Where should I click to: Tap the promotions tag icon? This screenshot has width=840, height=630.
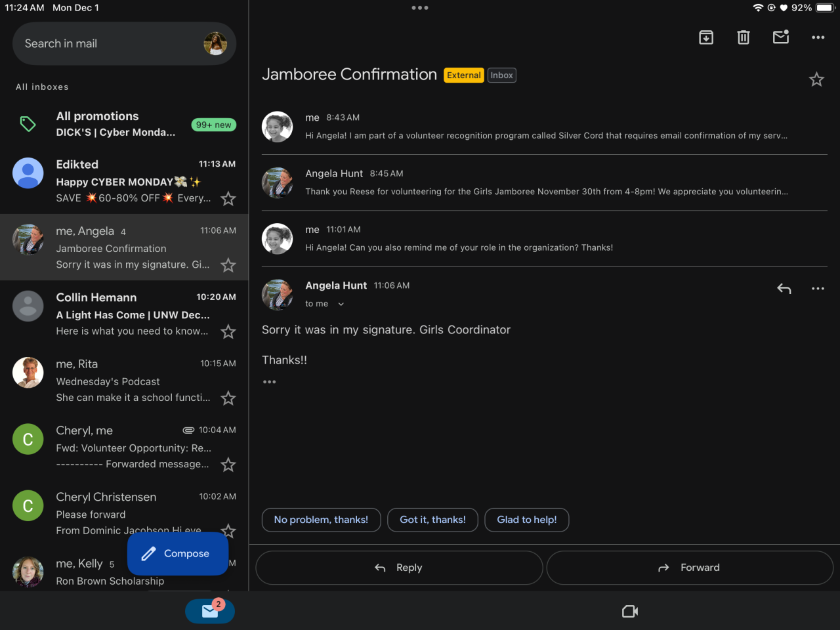[x=28, y=124]
